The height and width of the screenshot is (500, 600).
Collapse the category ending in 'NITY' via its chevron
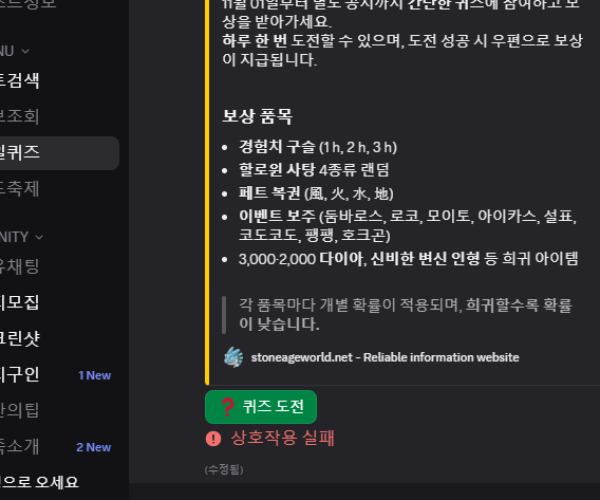(x=39, y=237)
